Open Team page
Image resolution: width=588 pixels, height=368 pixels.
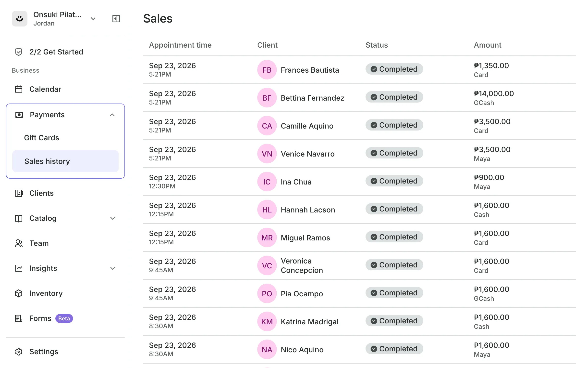(x=39, y=243)
